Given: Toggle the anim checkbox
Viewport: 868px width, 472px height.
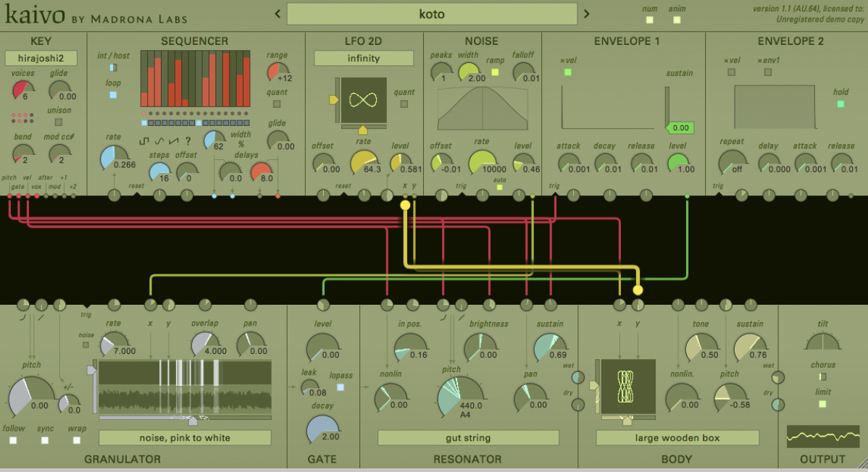Looking at the screenshot, I should point(677,20).
